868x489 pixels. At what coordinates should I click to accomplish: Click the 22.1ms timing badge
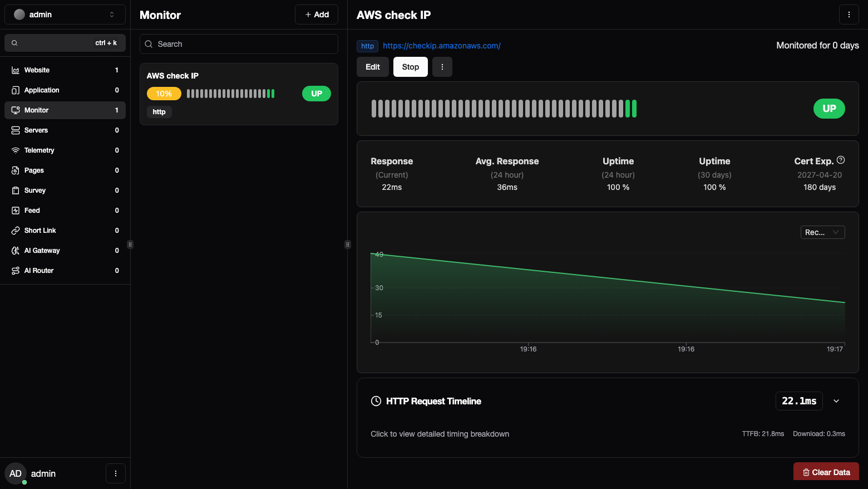pyautogui.click(x=799, y=401)
